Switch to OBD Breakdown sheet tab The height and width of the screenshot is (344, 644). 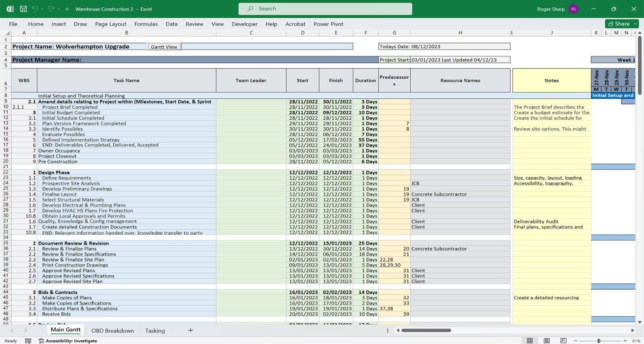[x=113, y=331]
